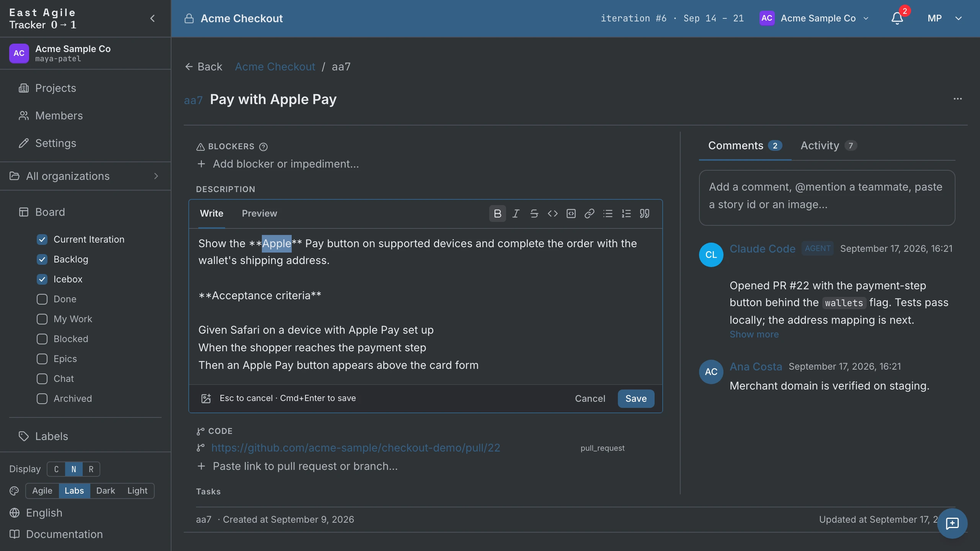The width and height of the screenshot is (980, 551).
Task: Set display density to N
Action: (x=74, y=469)
